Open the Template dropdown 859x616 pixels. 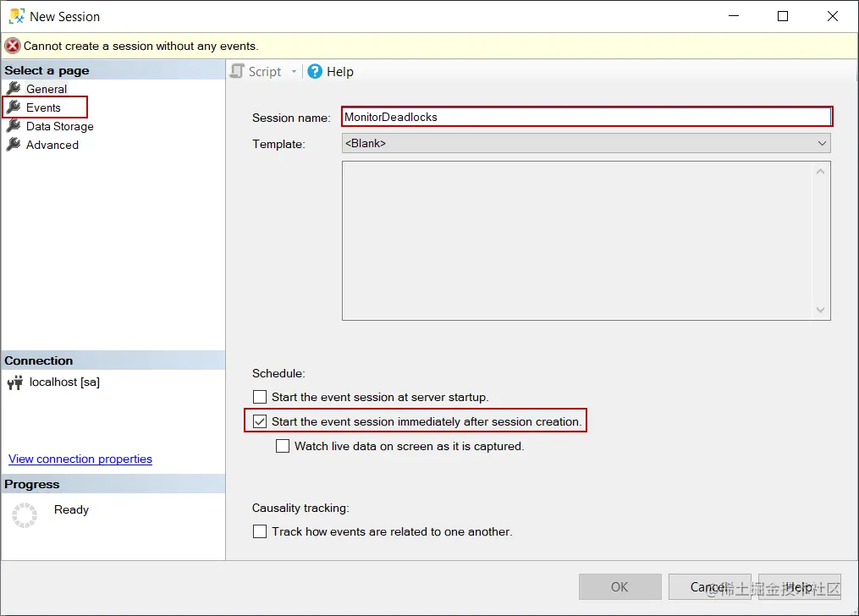tap(586, 144)
